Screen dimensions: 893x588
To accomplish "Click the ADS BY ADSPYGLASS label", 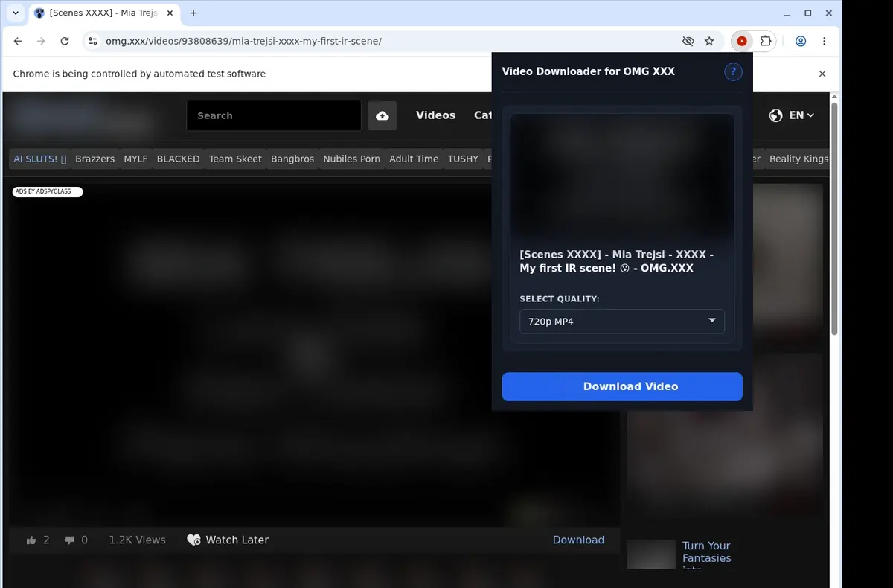I will pyautogui.click(x=47, y=191).
